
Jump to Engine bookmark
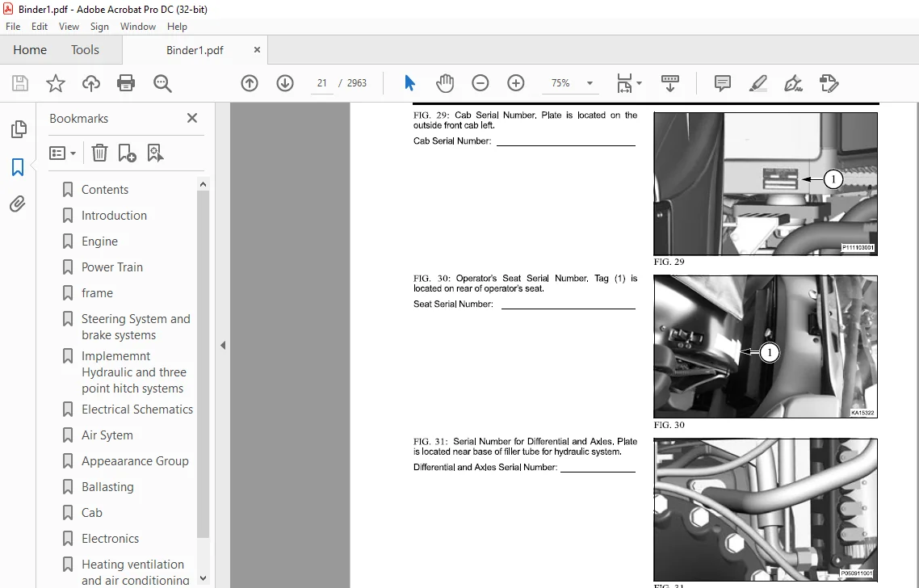99,241
